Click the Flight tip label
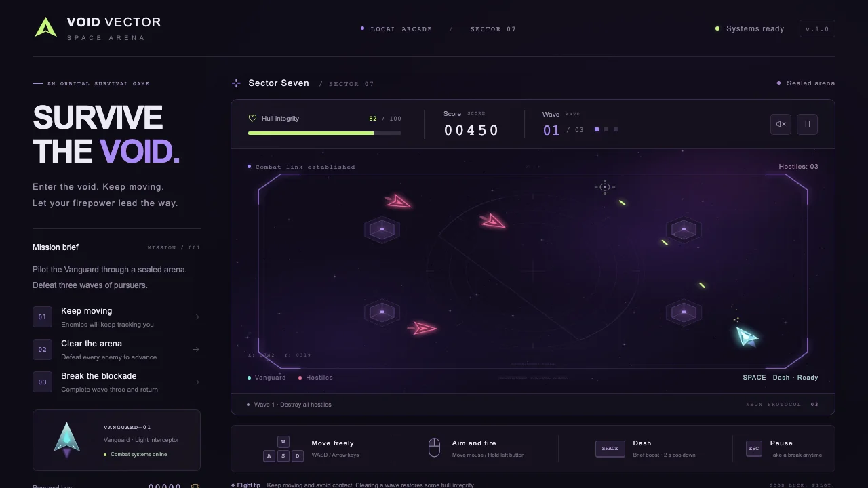 tap(245, 485)
